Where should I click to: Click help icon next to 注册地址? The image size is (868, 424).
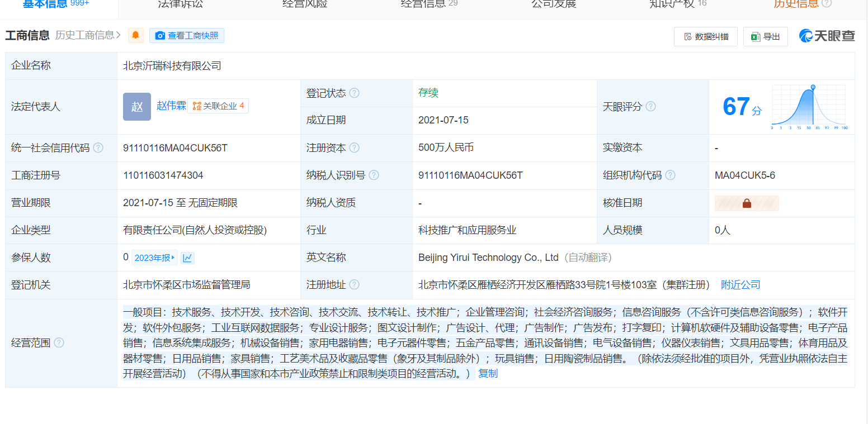(x=354, y=285)
